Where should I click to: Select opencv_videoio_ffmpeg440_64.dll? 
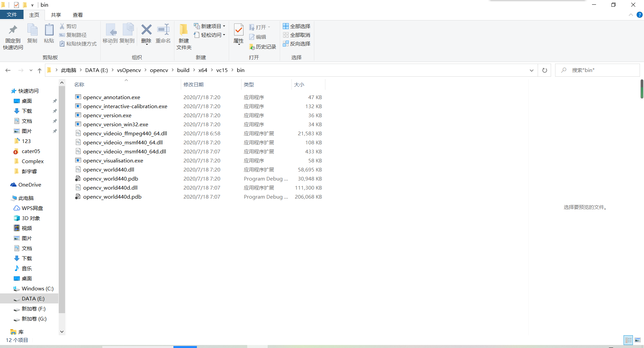[x=125, y=133]
